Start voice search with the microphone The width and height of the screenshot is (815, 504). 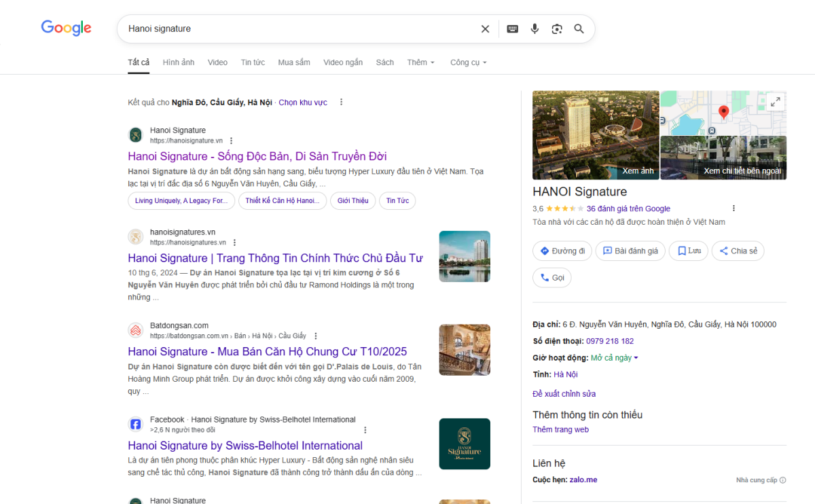point(535,29)
